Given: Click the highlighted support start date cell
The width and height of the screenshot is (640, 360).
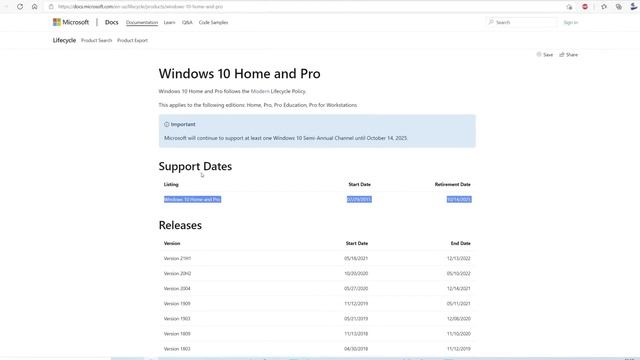Looking at the screenshot, I should pos(359,200).
